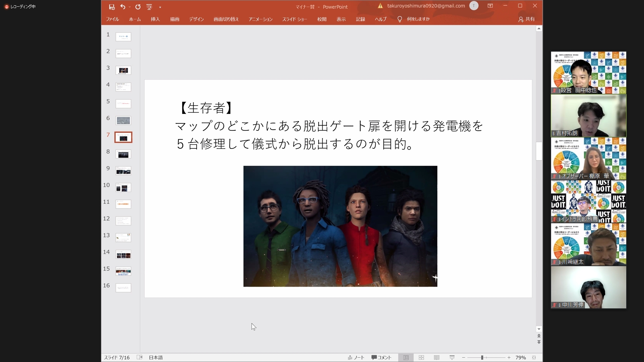644x362 pixels.
Task: Click the accessibility check icon in status bar
Action: (x=140, y=357)
